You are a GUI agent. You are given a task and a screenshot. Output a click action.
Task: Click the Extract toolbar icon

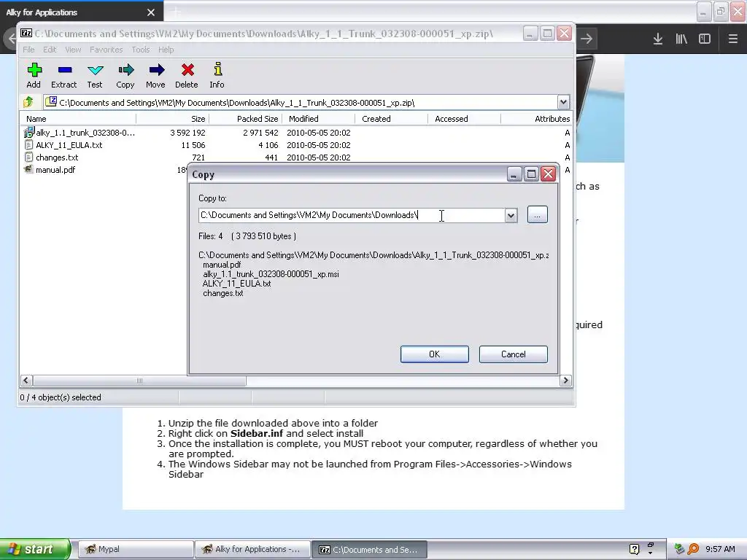tap(65, 71)
